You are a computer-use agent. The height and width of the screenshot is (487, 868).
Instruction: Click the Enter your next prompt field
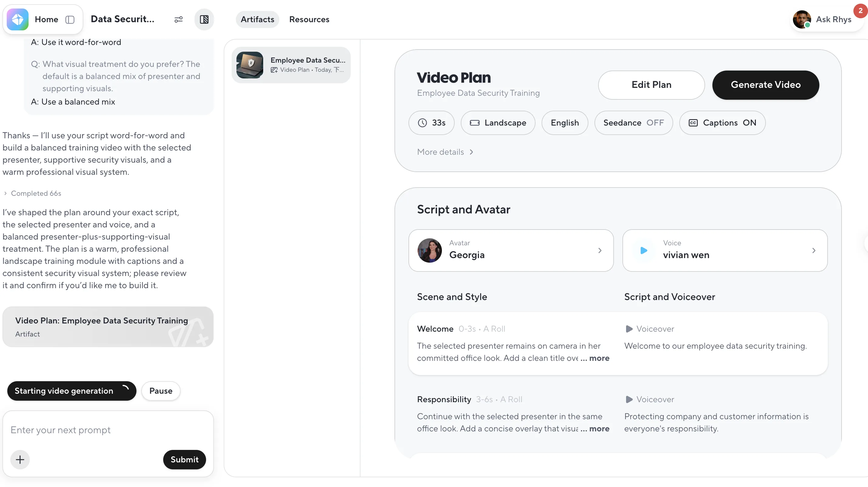(x=108, y=430)
